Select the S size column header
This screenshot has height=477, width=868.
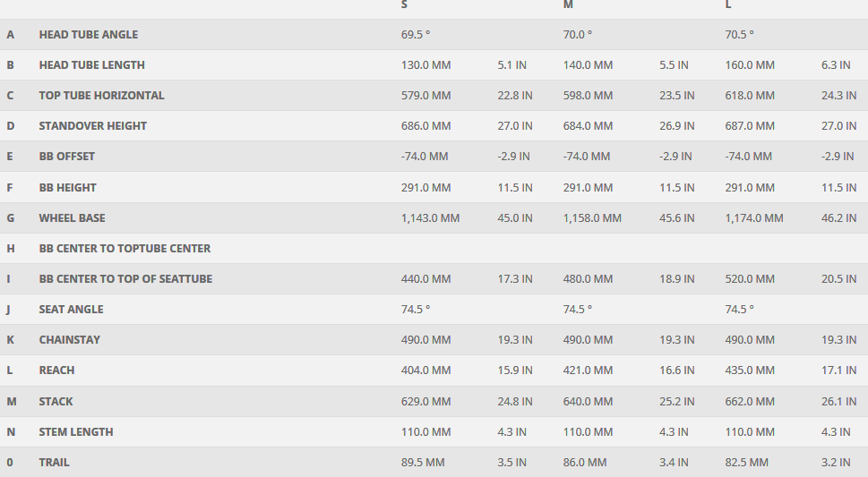pyautogui.click(x=404, y=4)
